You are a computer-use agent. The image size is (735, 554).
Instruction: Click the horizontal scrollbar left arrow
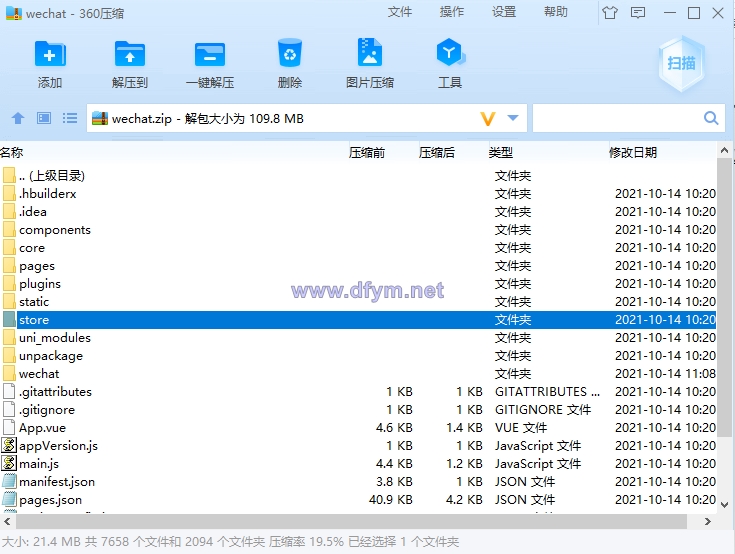[x=7, y=521]
